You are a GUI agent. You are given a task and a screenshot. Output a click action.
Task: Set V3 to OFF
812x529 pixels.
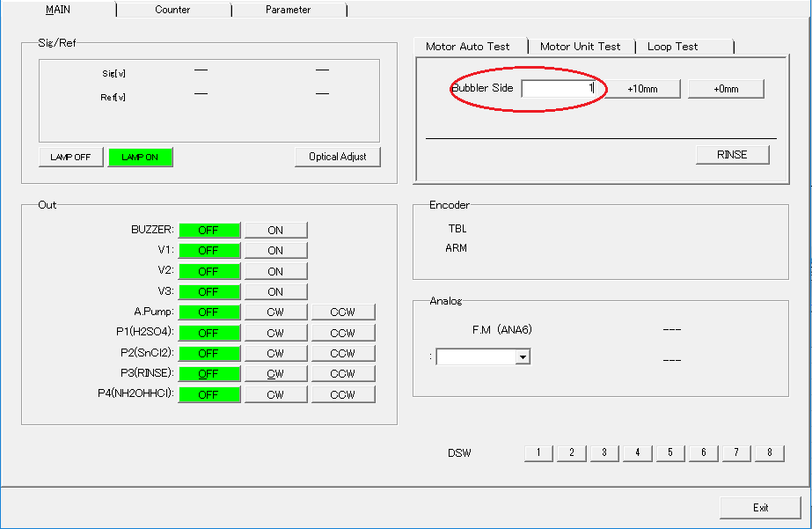(208, 291)
